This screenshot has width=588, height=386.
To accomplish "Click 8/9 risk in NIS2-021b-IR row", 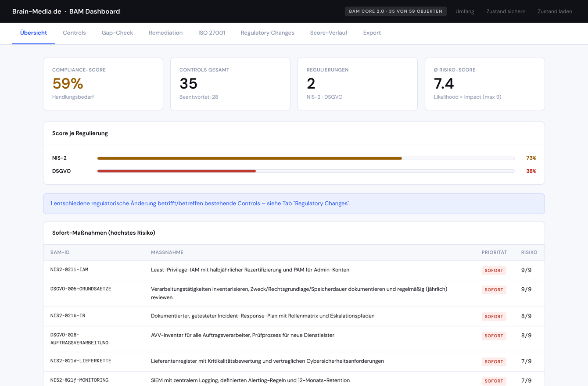I will pyautogui.click(x=526, y=316).
